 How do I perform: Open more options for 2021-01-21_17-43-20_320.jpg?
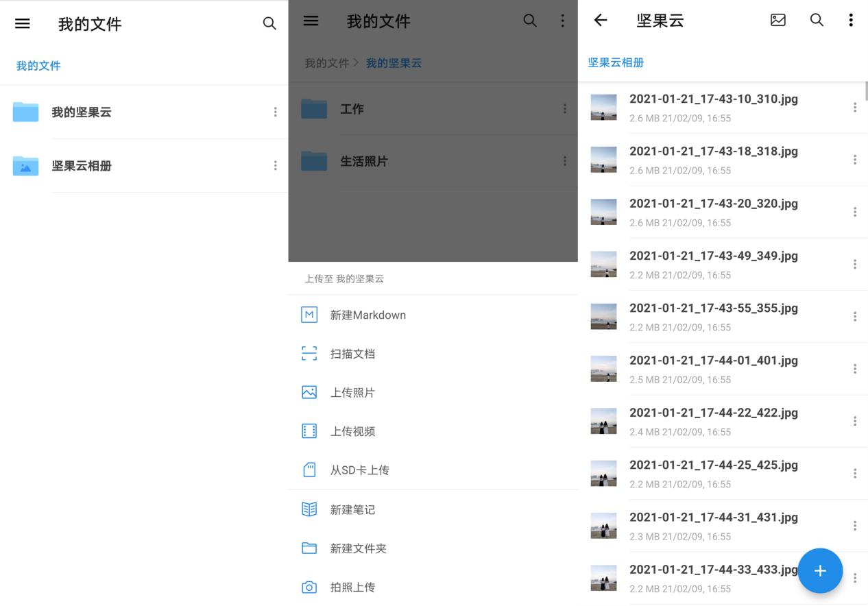pos(854,212)
